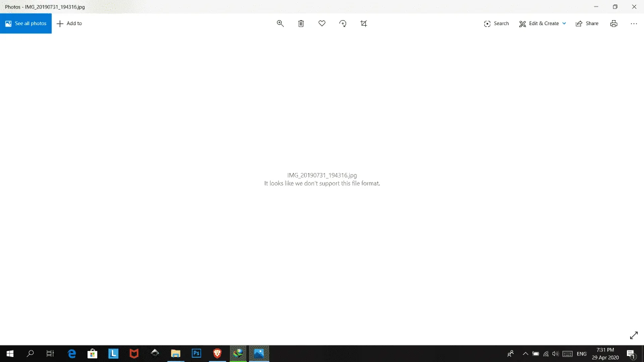Switch to Internet Download Manager taskbar icon
644x362 pixels.
click(x=238, y=353)
